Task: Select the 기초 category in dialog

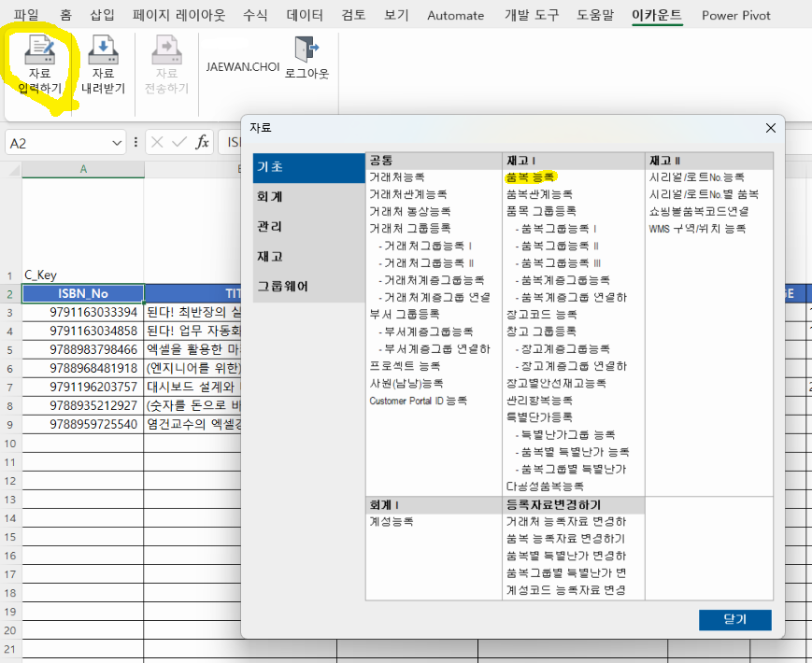Action: 308,167
